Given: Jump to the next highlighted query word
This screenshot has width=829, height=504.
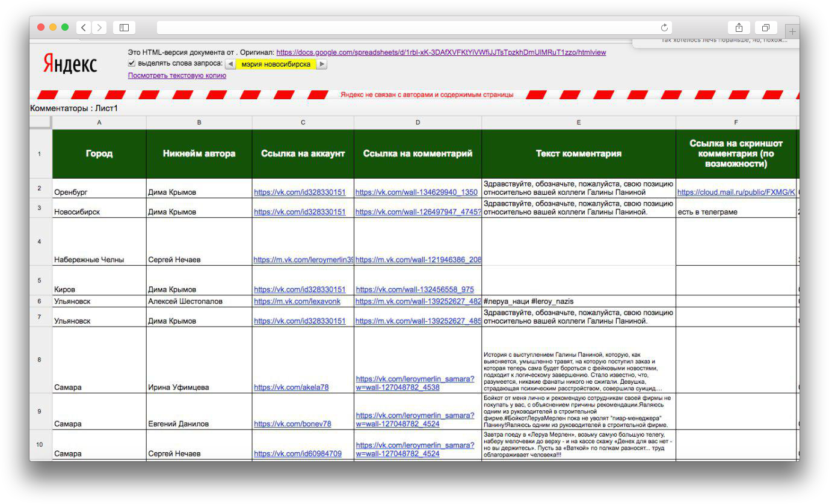Looking at the screenshot, I should [322, 64].
